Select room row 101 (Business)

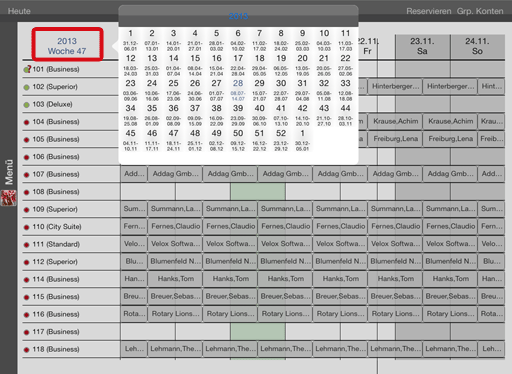click(x=71, y=69)
